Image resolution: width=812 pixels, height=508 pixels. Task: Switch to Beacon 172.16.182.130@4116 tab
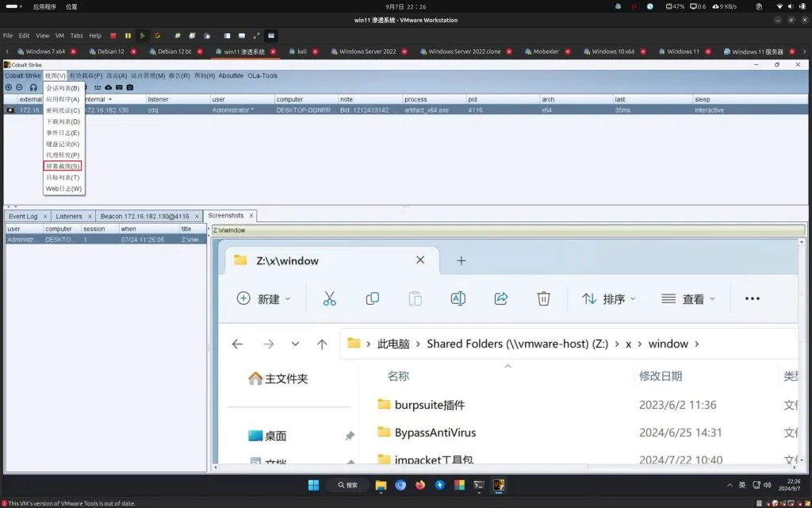point(145,216)
